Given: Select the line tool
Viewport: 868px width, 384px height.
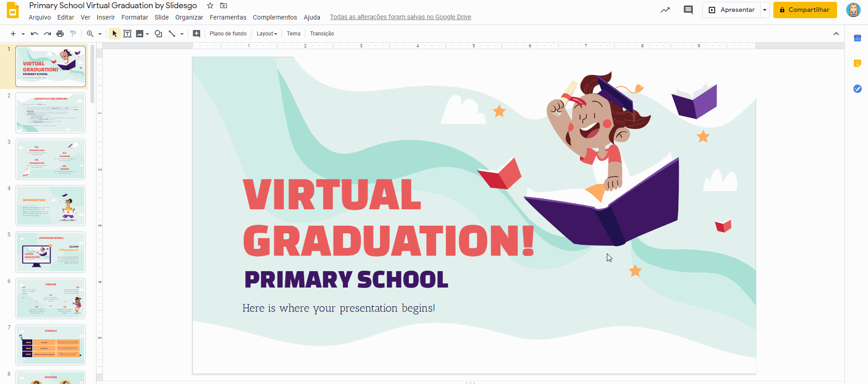Looking at the screenshot, I should [172, 34].
